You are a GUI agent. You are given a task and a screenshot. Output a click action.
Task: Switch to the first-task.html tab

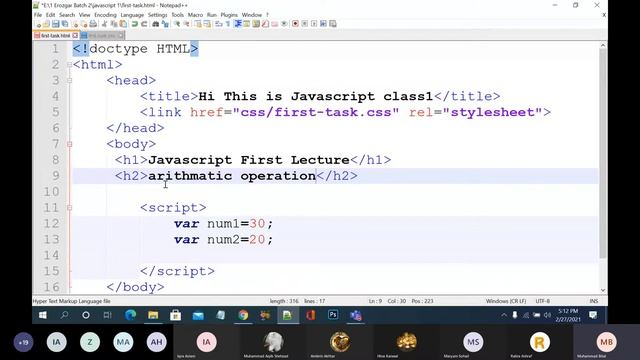(x=56, y=36)
